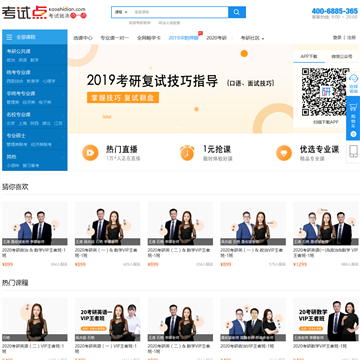Open the 在线咨询 headset icon
This screenshot has width=360, height=360.
click(354, 79)
